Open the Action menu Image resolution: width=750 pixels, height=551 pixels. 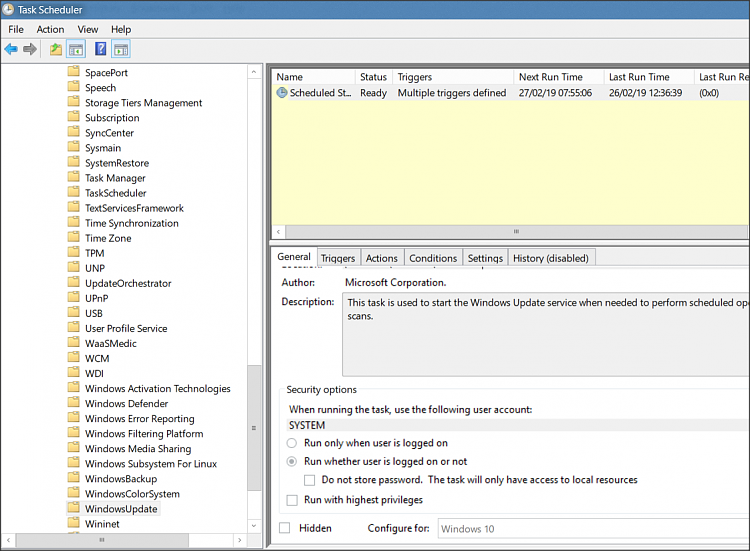tap(50, 29)
